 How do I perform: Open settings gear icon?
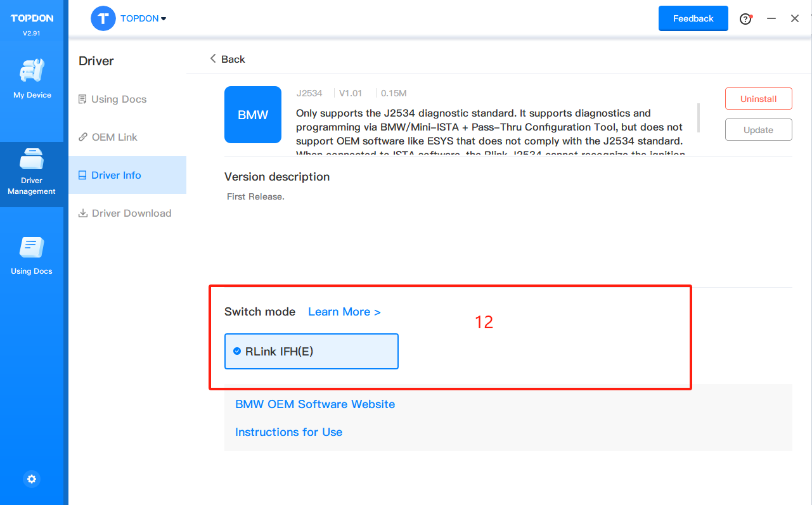click(x=32, y=479)
